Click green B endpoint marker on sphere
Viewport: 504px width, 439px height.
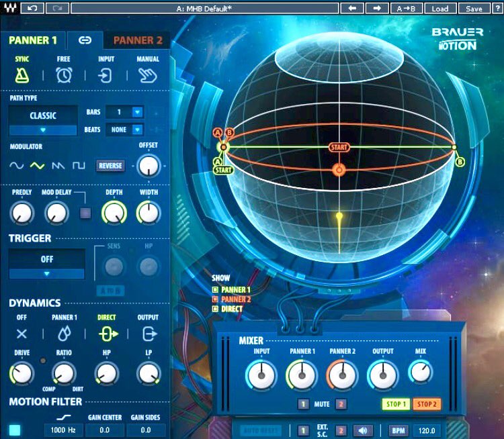pyautogui.click(x=460, y=162)
